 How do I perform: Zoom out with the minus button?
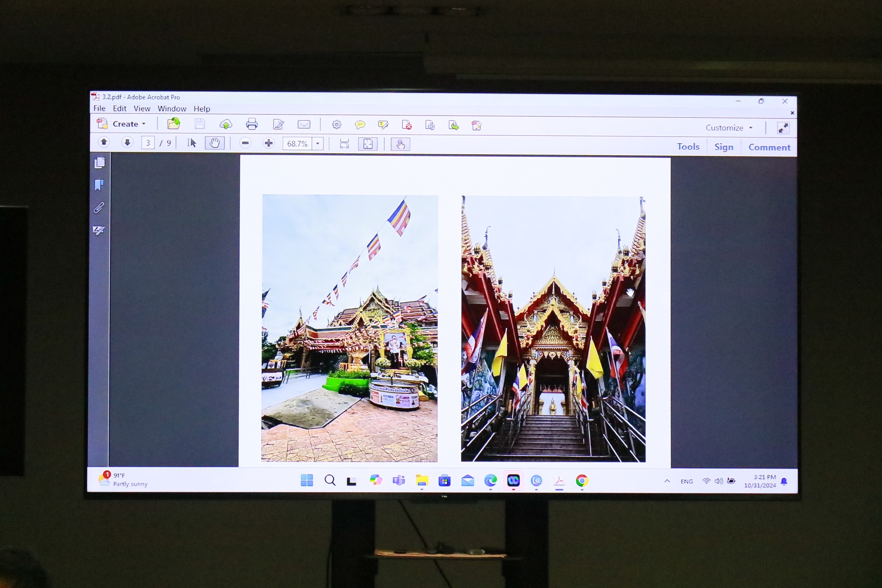245,143
